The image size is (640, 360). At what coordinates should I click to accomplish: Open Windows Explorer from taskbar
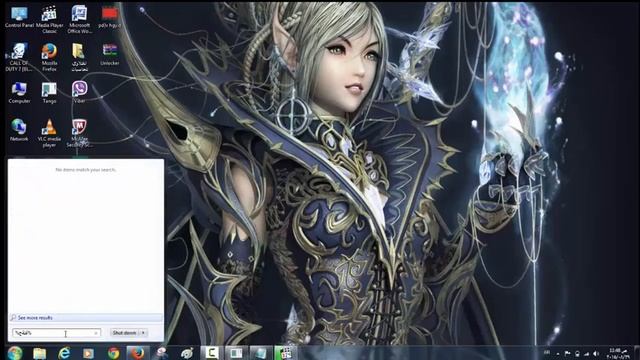pyautogui.click(x=40, y=353)
